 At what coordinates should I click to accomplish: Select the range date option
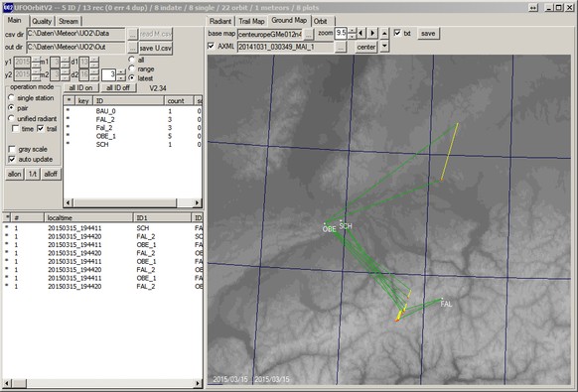tap(132, 68)
